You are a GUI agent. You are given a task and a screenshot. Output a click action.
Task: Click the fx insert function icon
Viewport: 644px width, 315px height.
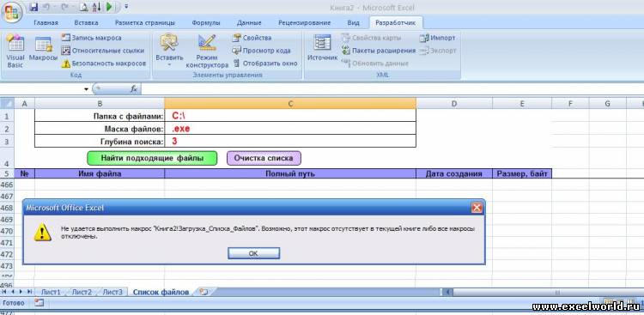click(x=134, y=88)
